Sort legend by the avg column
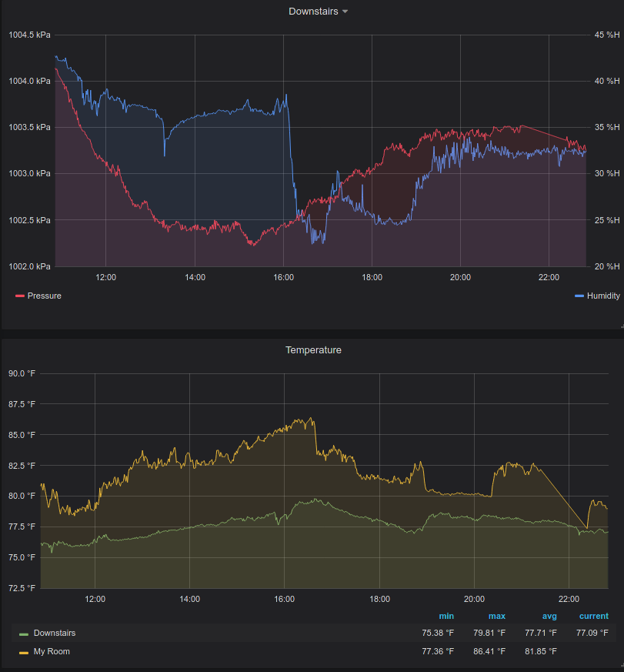 coord(549,616)
